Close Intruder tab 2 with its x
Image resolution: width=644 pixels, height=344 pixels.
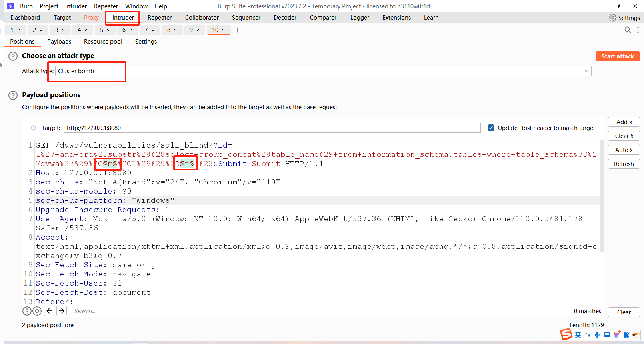click(x=41, y=30)
